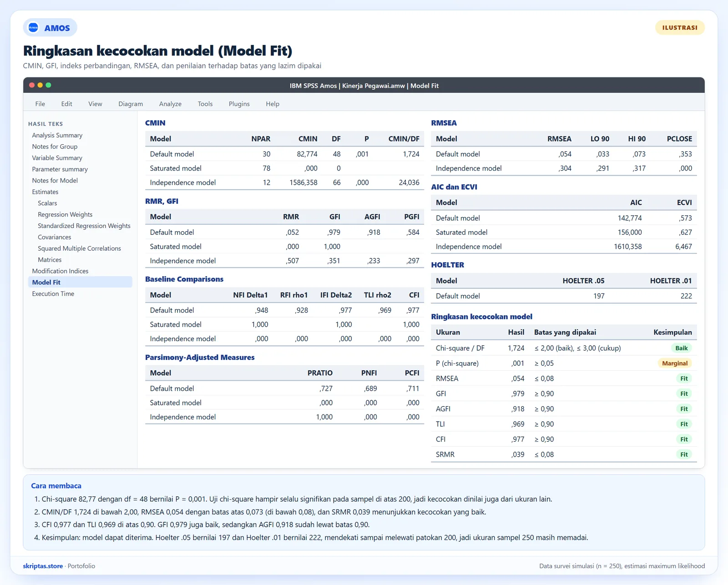Click the Fit badge in SRMR row
The height and width of the screenshot is (585, 728).
click(x=684, y=454)
